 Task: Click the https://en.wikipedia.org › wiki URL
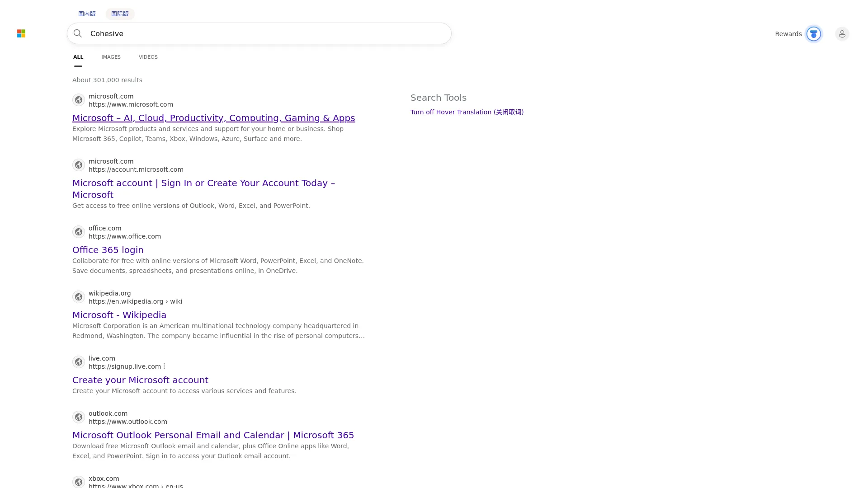(x=136, y=301)
